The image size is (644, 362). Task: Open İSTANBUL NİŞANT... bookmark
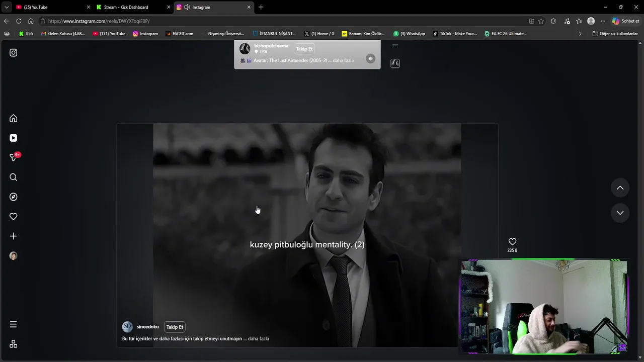[274, 34]
